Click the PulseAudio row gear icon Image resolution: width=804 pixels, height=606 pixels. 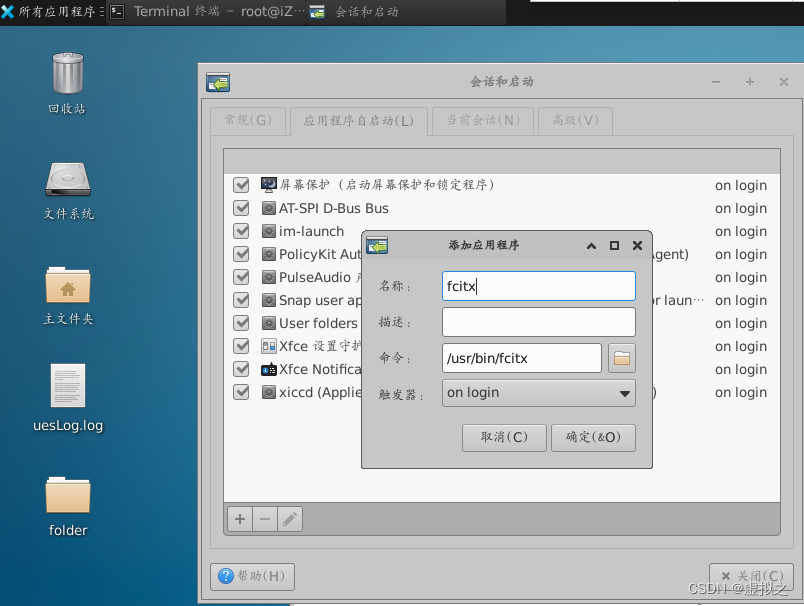(269, 277)
